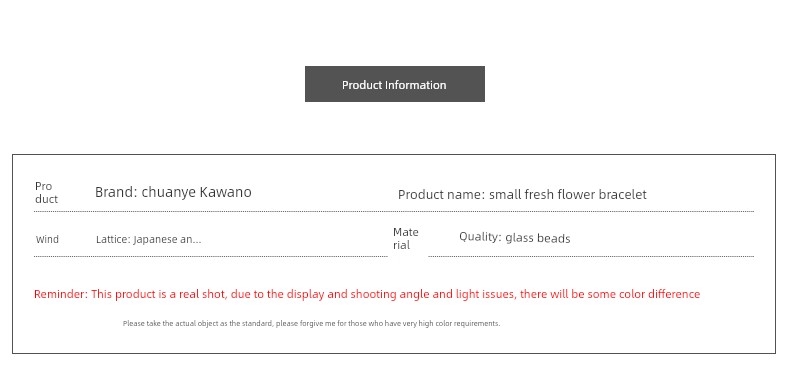Click the word 'Reminder:' in red text
The image size is (790, 391).
(x=61, y=294)
